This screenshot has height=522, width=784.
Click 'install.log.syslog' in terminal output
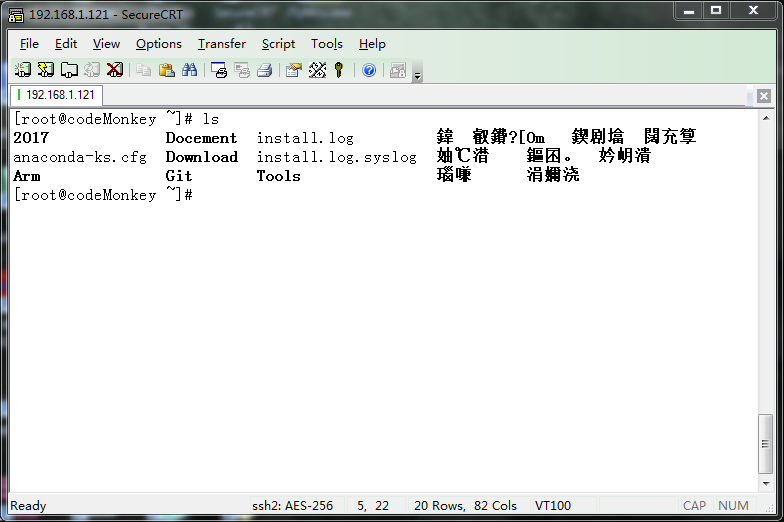pos(336,157)
